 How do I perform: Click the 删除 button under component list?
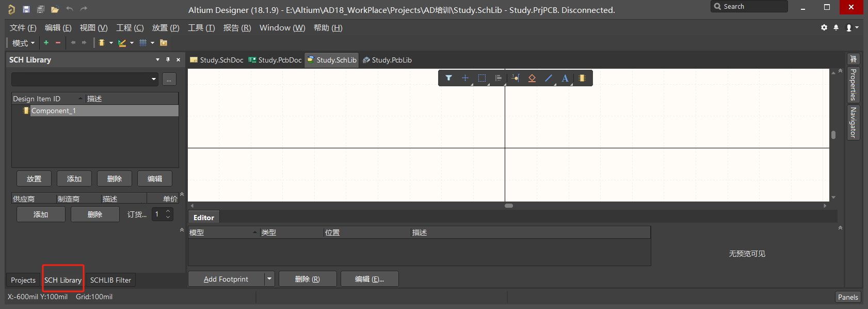115,179
